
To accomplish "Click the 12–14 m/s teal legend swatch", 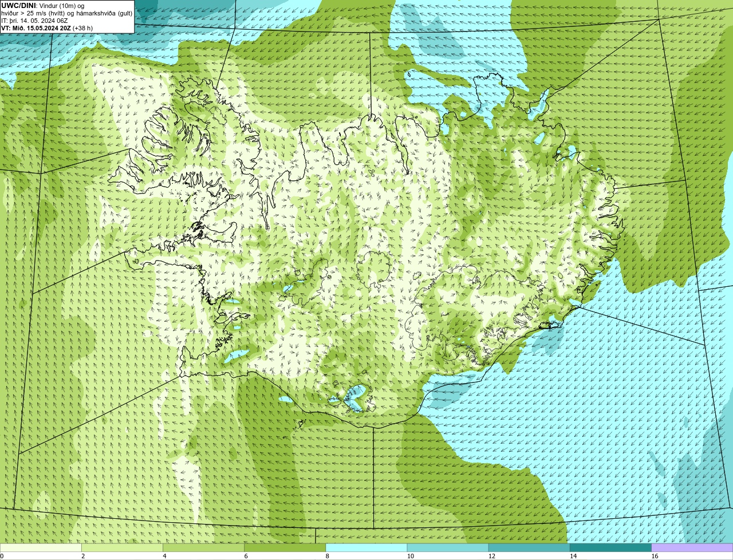I will [529, 547].
